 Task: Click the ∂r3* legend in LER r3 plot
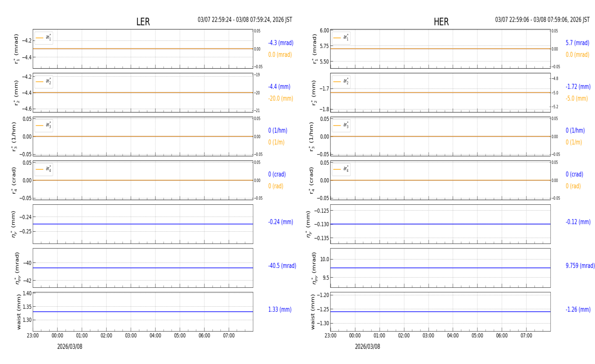tap(44, 125)
